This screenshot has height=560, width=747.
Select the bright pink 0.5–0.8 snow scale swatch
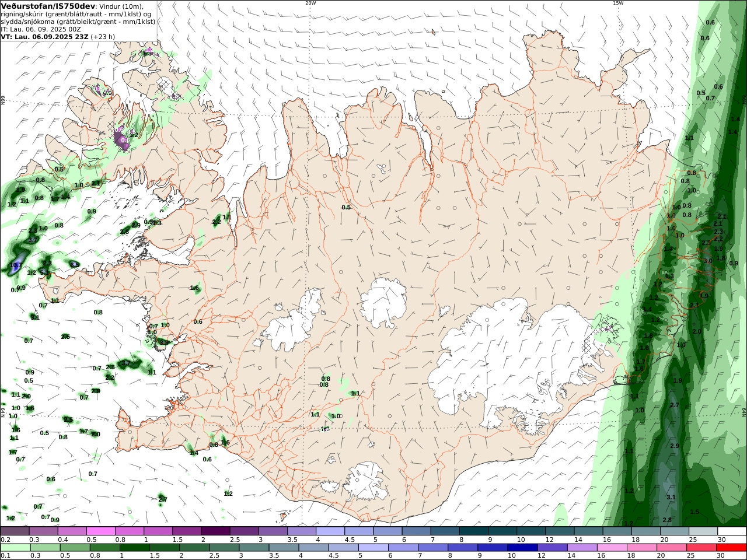click(x=100, y=531)
